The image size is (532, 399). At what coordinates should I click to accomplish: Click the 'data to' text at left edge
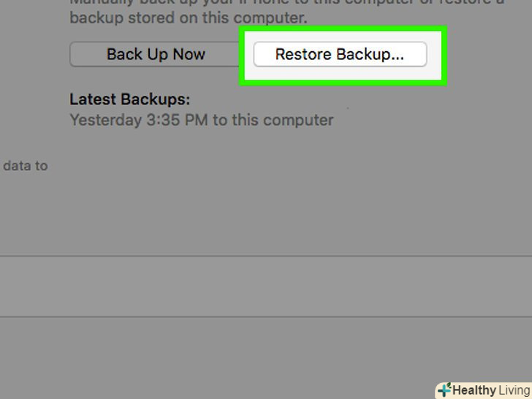[25, 166]
